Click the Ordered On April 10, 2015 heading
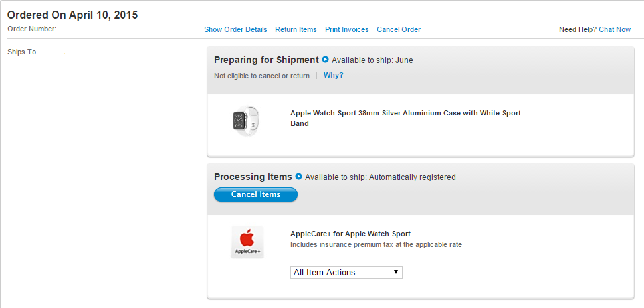The image size is (644, 308). pos(72,15)
